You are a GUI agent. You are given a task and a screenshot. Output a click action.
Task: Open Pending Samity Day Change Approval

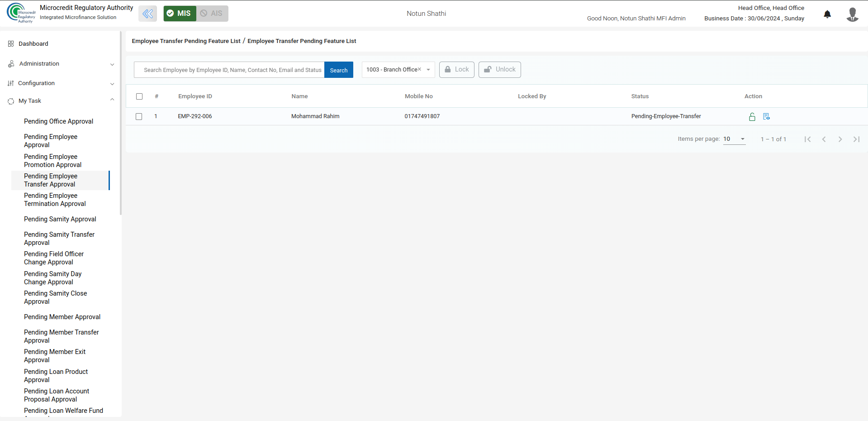coord(53,278)
